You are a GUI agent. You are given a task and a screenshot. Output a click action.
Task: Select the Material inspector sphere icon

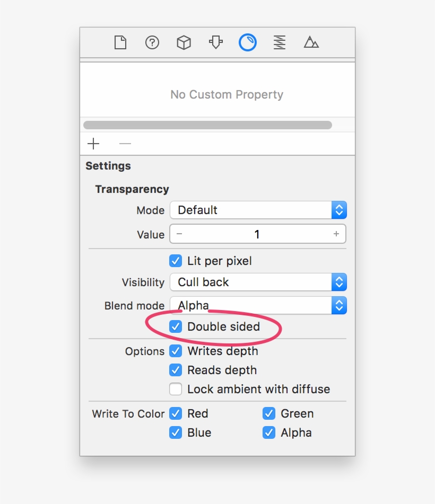click(x=247, y=42)
